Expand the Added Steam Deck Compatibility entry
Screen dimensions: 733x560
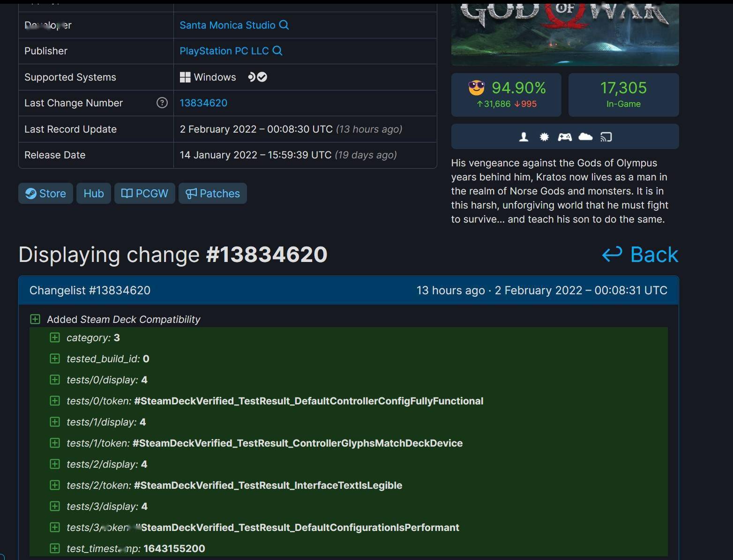pyautogui.click(x=35, y=319)
